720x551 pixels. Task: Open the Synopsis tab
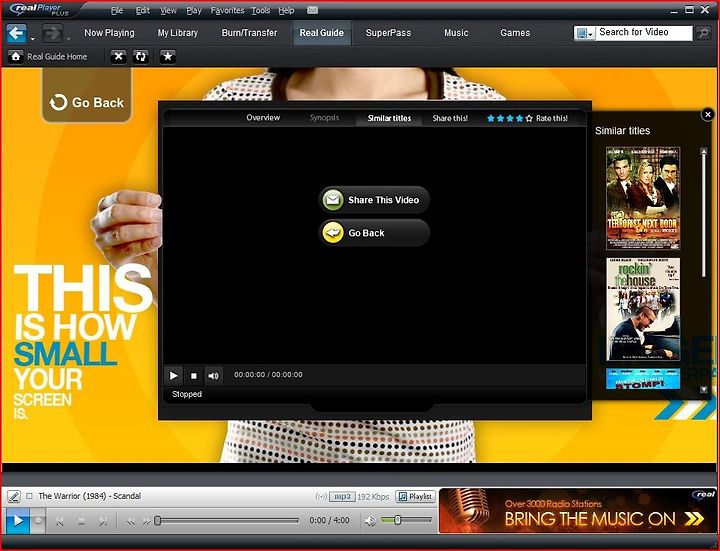click(324, 118)
